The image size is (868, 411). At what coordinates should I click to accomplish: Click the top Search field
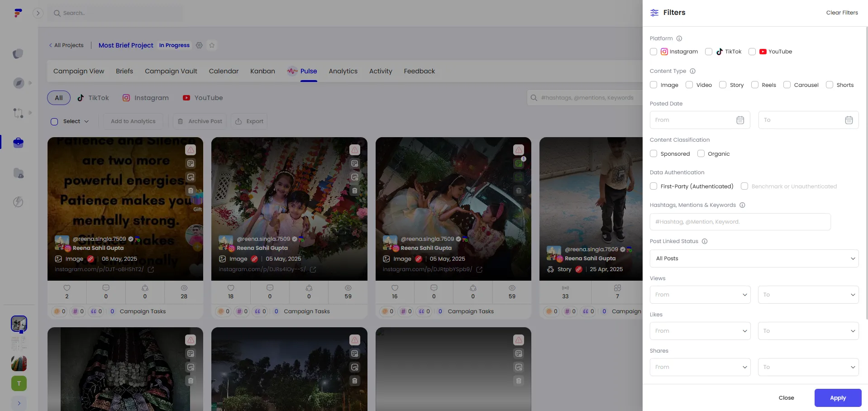[116, 13]
